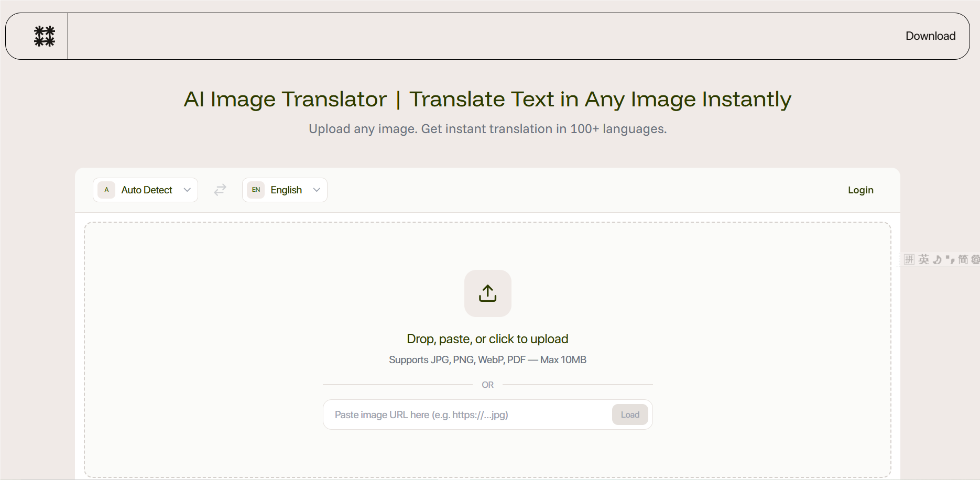Click the asterisk grid logo icon

pos(45,36)
